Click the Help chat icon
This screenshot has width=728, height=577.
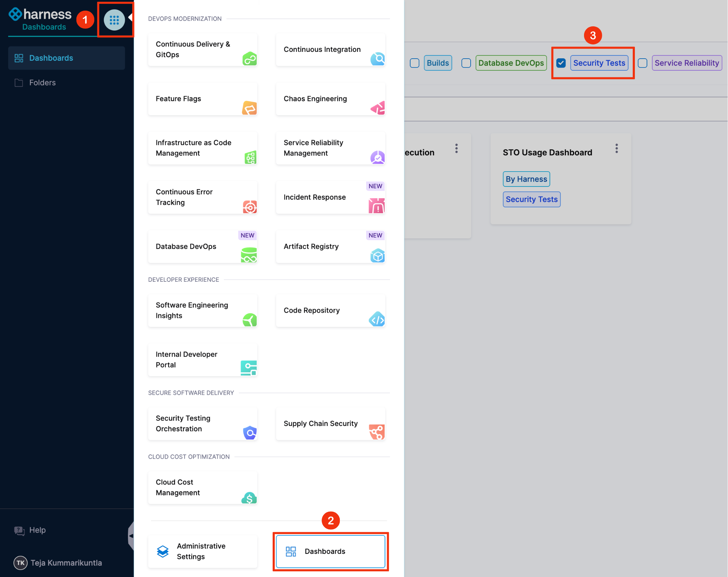click(19, 530)
